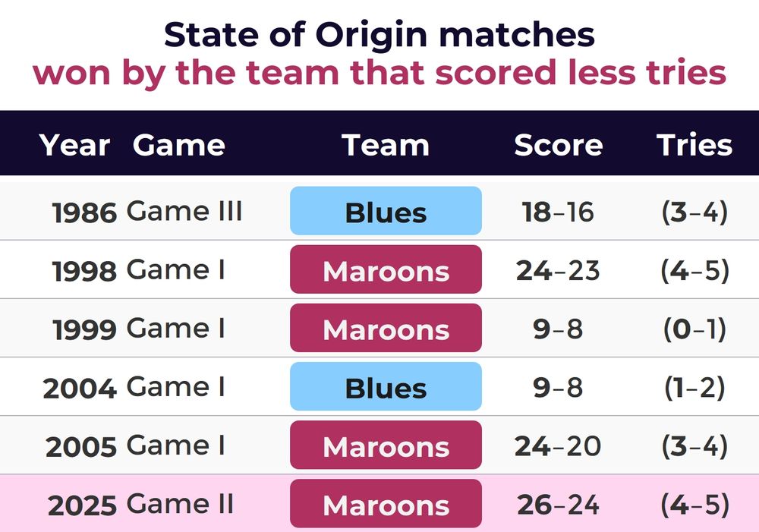
Task: Select the Maroons badge in 2025 row
Action: 386,503
